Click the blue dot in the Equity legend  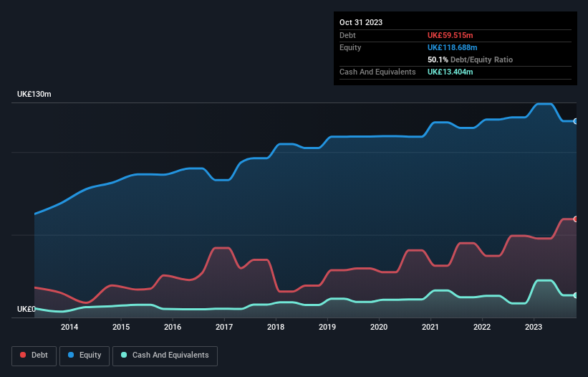(72, 355)
